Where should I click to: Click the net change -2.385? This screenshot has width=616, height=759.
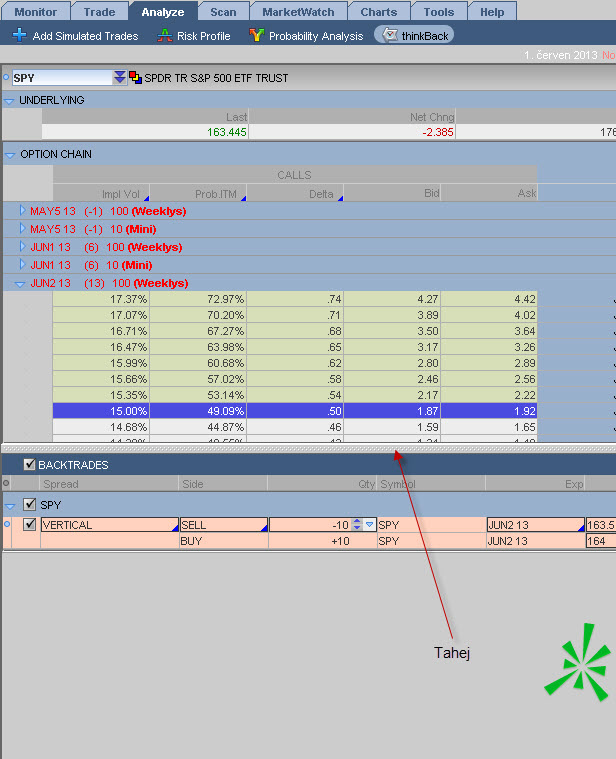[438, 132]
